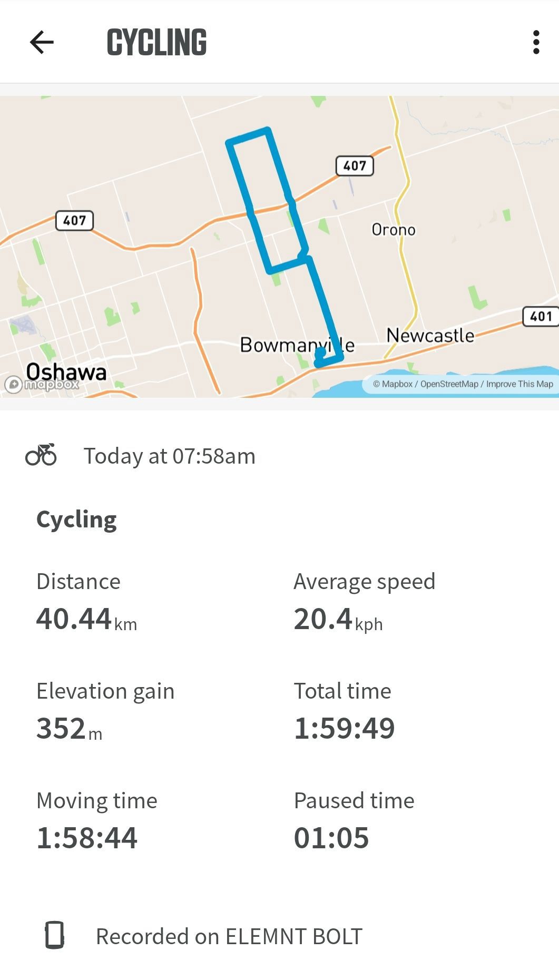Tap the Recorded on ELEMNT BOLT text
The width and height of the screenshot is (559, 980).
[x=229, y=936]
